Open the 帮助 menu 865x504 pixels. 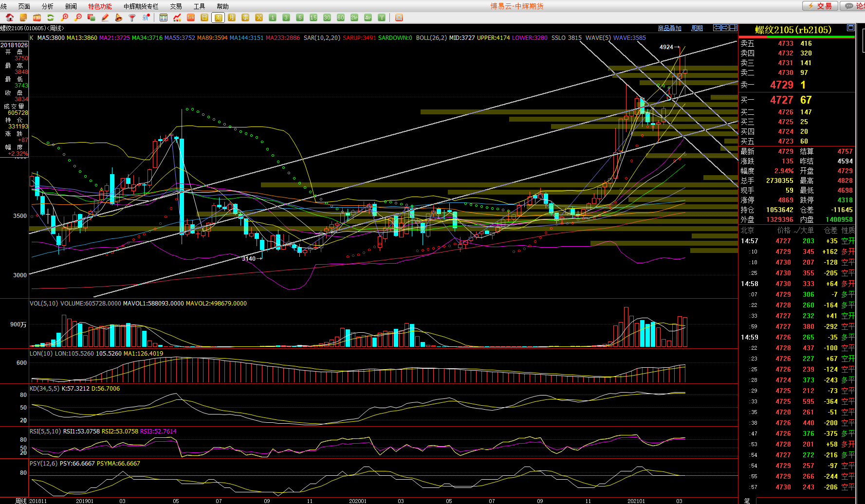222,6
